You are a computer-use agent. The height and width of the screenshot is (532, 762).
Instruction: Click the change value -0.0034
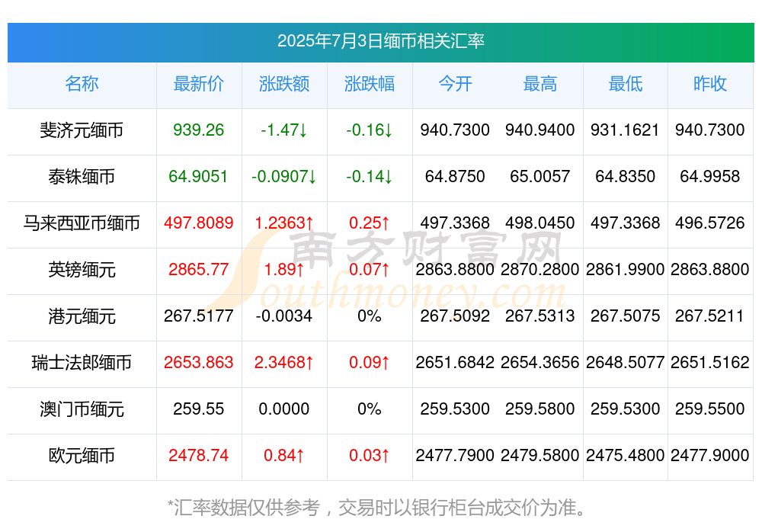point(284,316)
